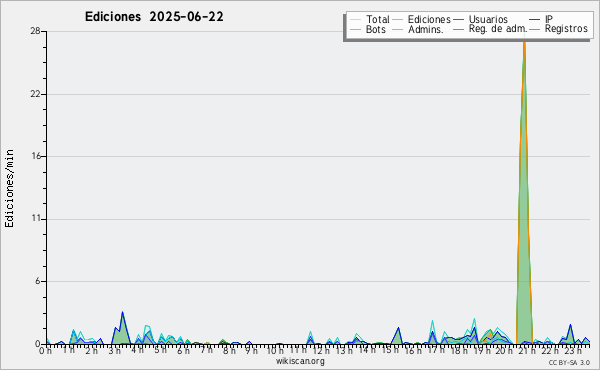Select the Usuarios legend label
The width and height of the screenshot is (600, 370).
(488, 19)
